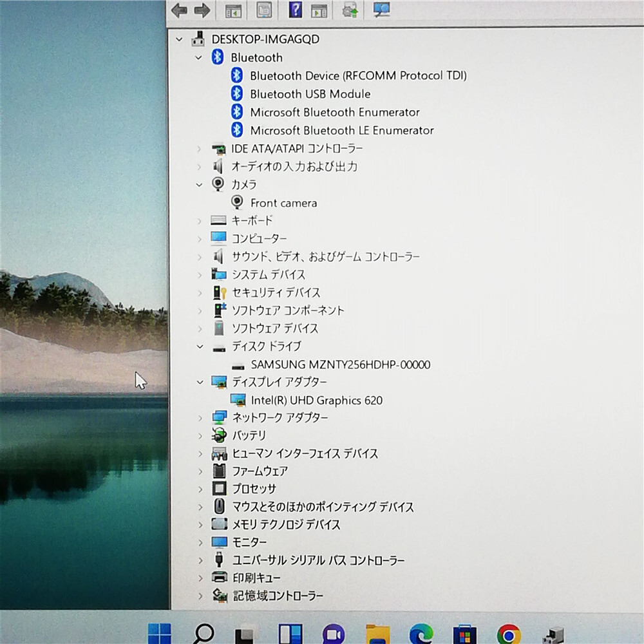
Task: Click the action pane toolbar icon
Action: coord(319,11)
